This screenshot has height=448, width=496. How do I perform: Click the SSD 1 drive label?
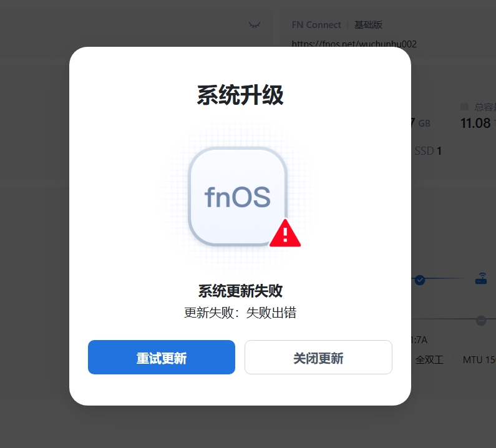click(427, 151)
